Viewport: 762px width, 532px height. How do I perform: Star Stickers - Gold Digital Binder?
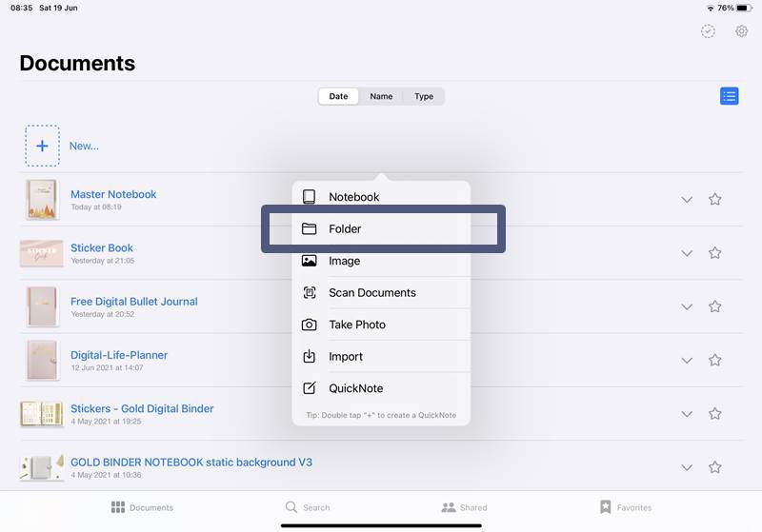[714, 414]
